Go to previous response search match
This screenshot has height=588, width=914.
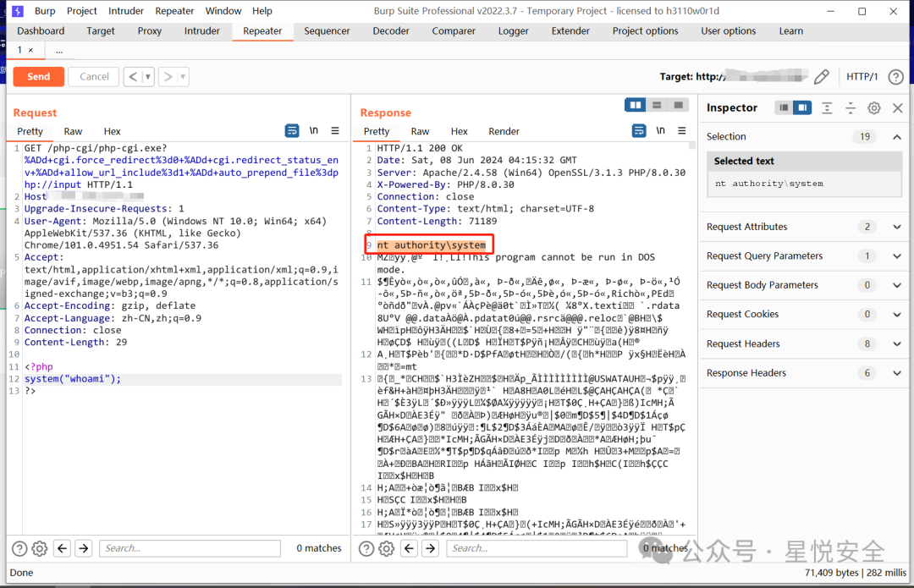410,547
